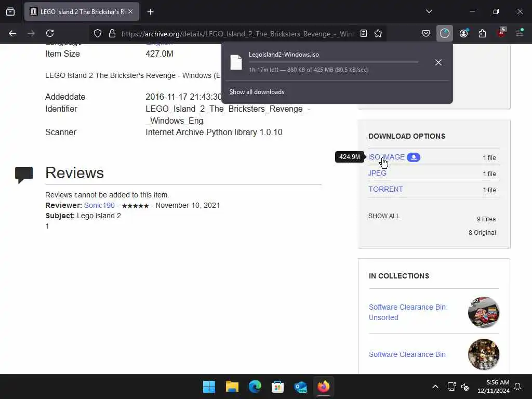The height and width of the screenshot is (399, 532).
Task: Click Firefox taskbar icon
Action: (x=323, y=387)
